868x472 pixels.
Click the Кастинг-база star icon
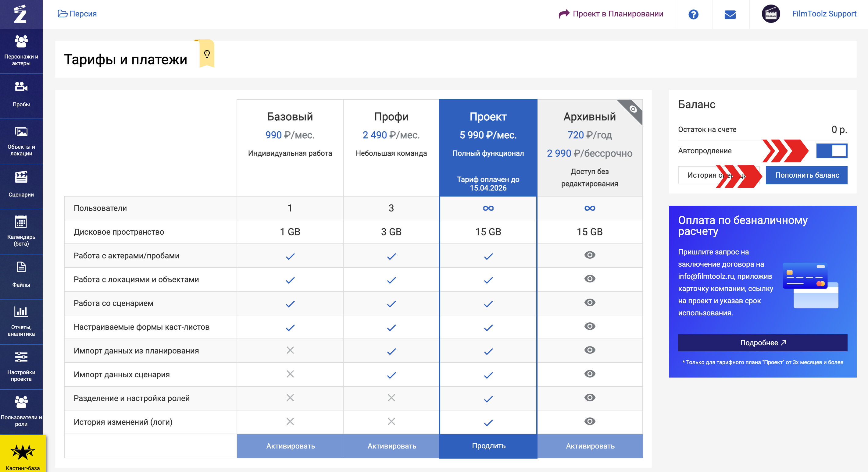click(x=23, y=452)
